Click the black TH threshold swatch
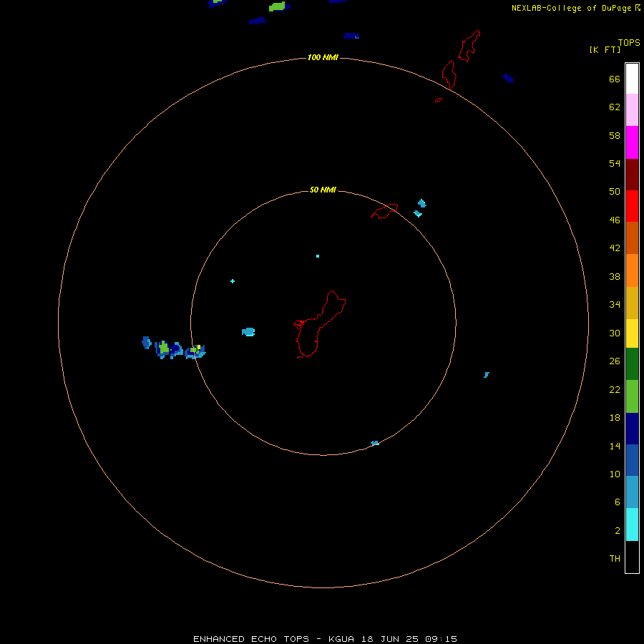The image size is (644, 644). pos(632,557)
